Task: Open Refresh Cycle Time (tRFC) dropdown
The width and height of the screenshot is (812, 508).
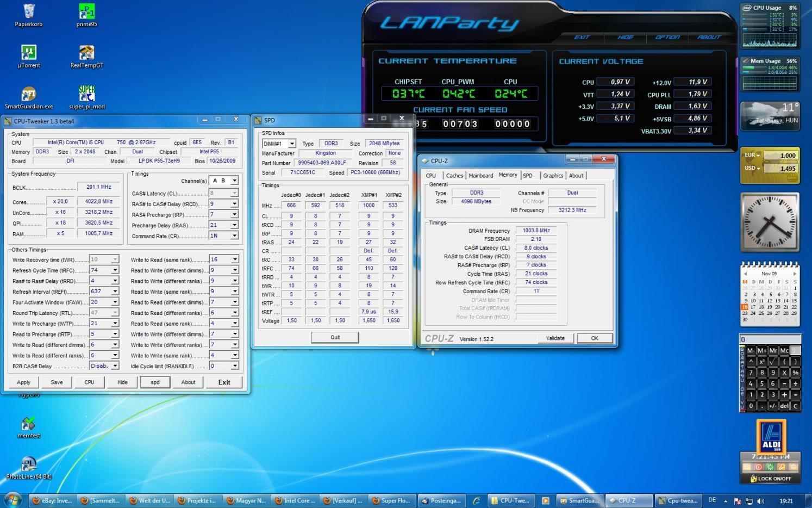Action: [x=115, y=270]
